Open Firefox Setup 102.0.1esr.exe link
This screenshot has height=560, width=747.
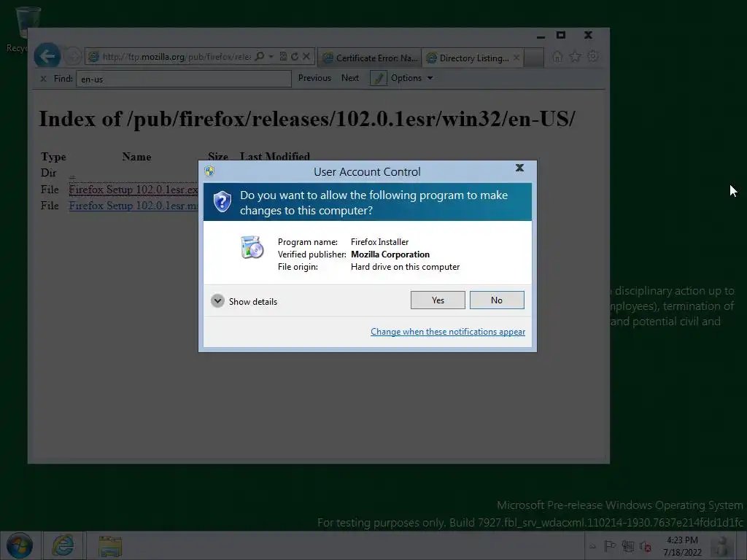point(133,190)
